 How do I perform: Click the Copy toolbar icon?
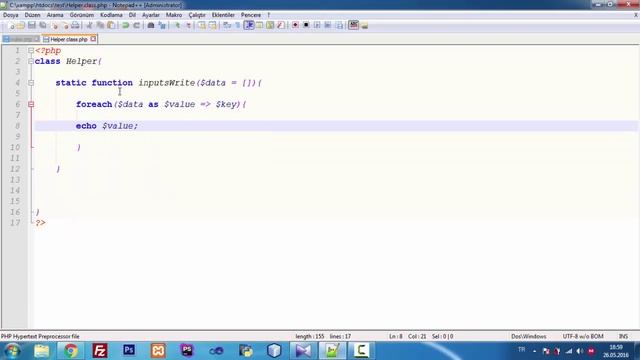tap(100, 25)
